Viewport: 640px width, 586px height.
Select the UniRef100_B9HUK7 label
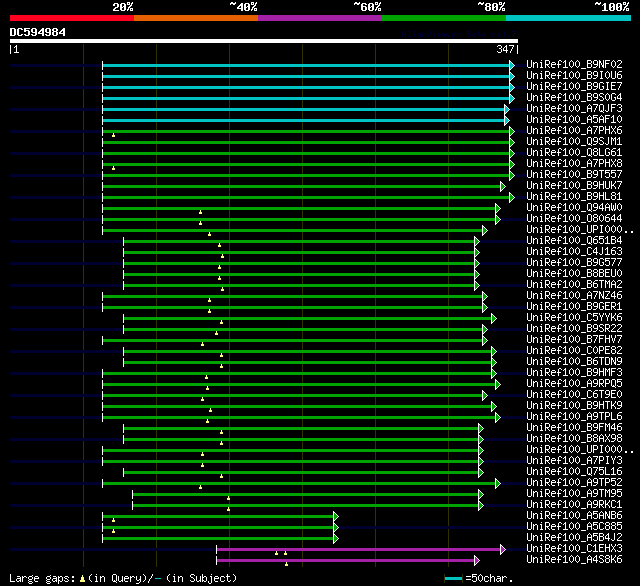point(574,186)
